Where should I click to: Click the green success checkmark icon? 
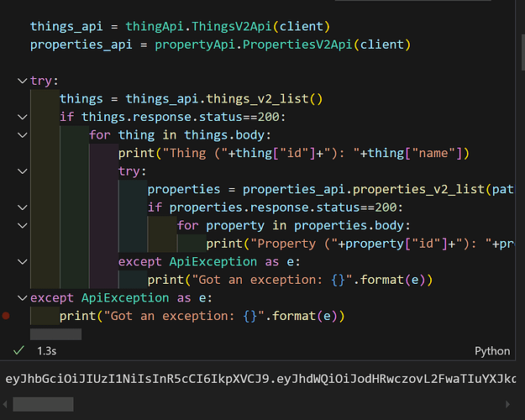[18, 350]
